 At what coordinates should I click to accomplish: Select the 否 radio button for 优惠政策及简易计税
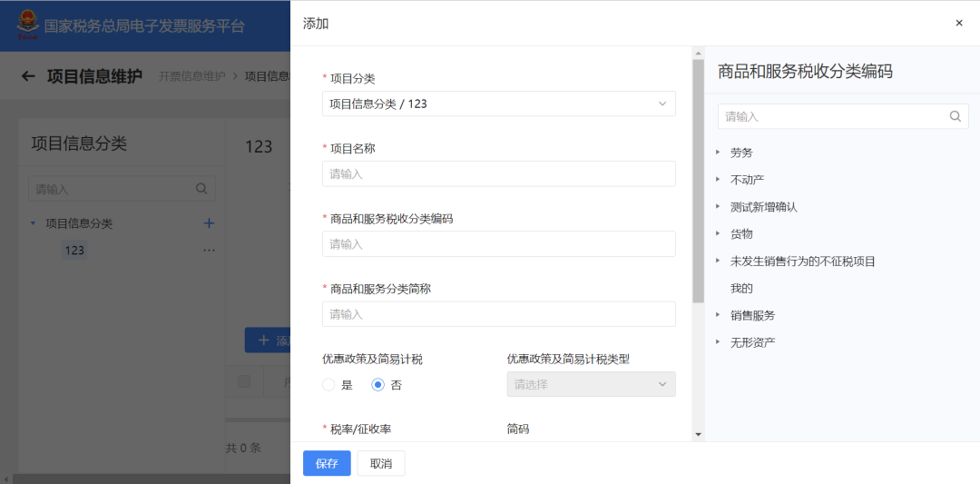(378, 385)
